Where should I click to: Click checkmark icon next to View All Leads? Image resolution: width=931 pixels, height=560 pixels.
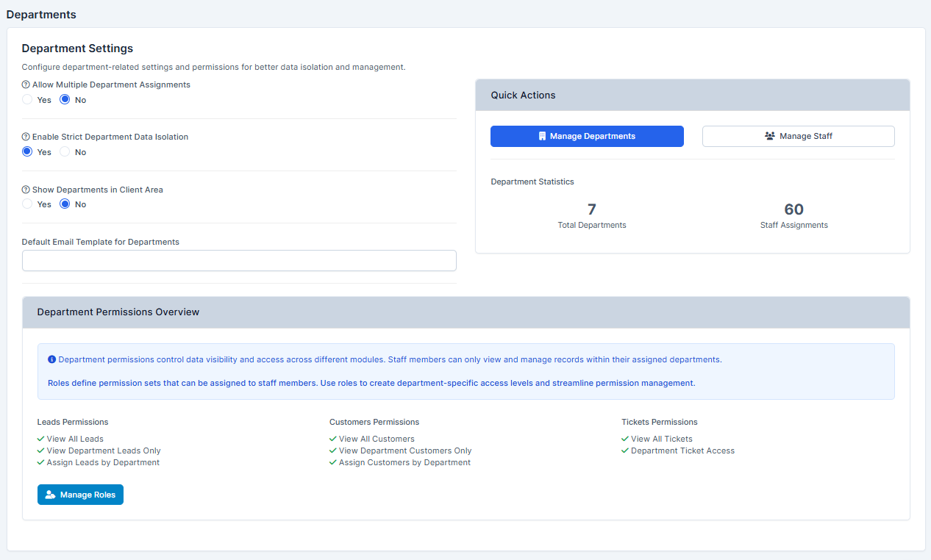(x=41, y=439)
